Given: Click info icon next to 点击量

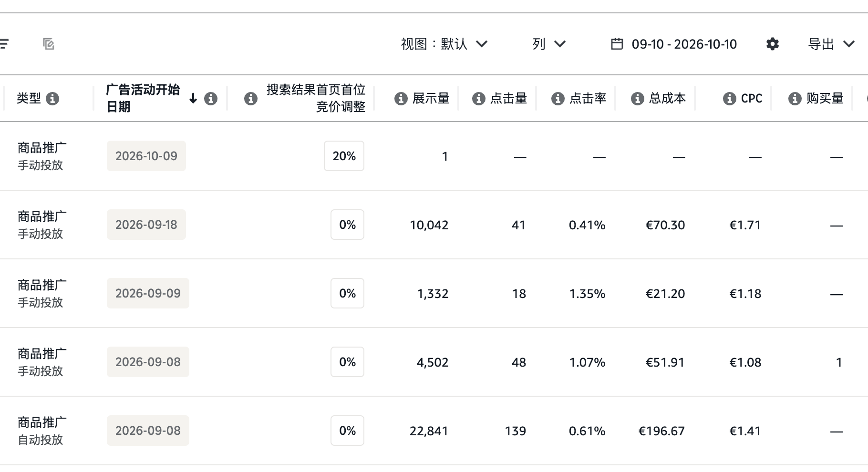Looking at the screenshot, I should 479,99.
